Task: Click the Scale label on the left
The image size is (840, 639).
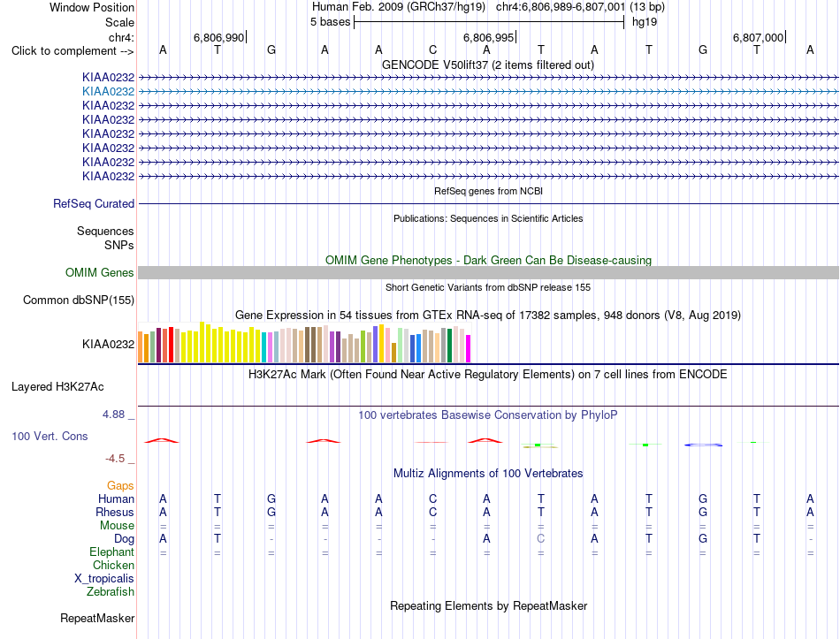Action: (x=119, y=22)
